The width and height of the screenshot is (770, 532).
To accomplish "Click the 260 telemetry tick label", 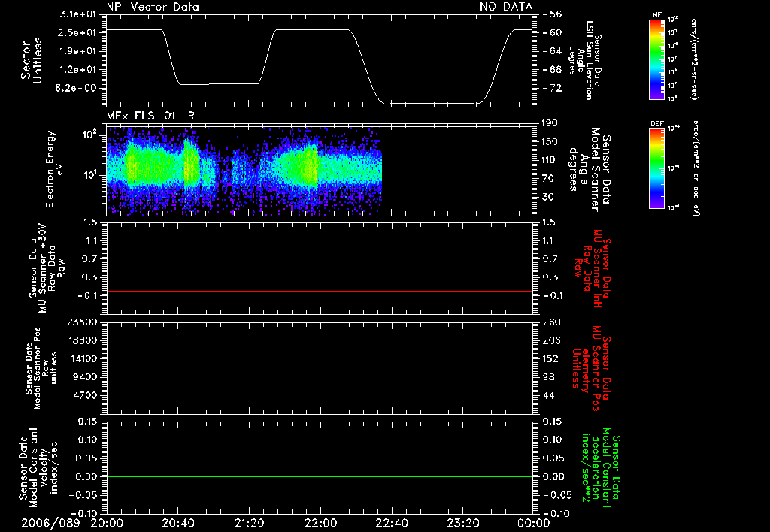I will 550,322.
